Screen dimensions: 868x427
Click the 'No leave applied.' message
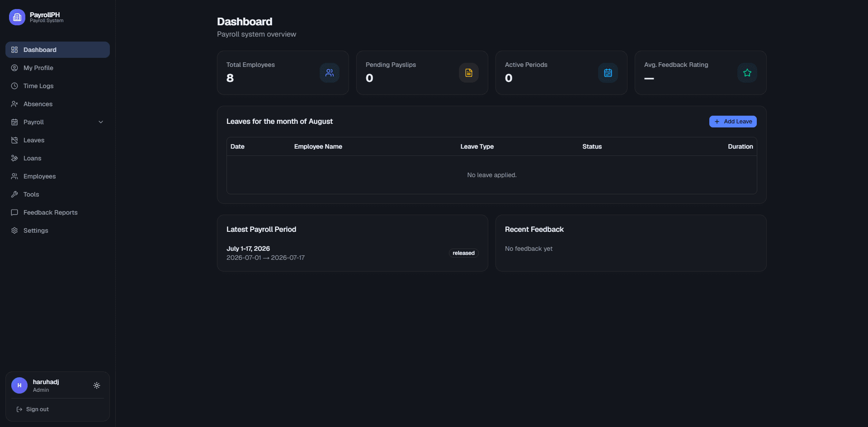[492, 175]
